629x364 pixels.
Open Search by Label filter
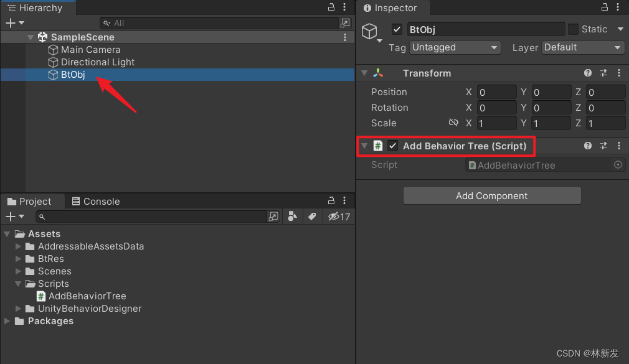311,217
